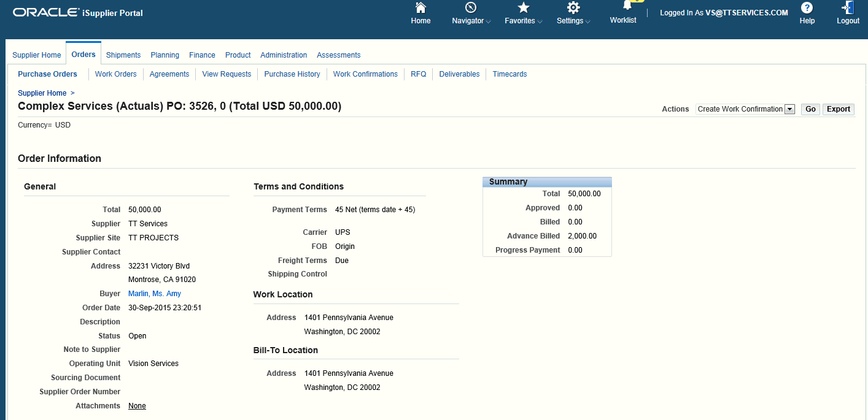Open the Navigator compass icon

[x=471, y=8]
